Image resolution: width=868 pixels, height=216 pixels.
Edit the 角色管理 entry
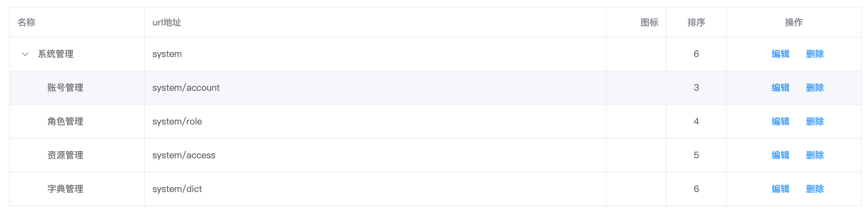click(x=781, y=121)
